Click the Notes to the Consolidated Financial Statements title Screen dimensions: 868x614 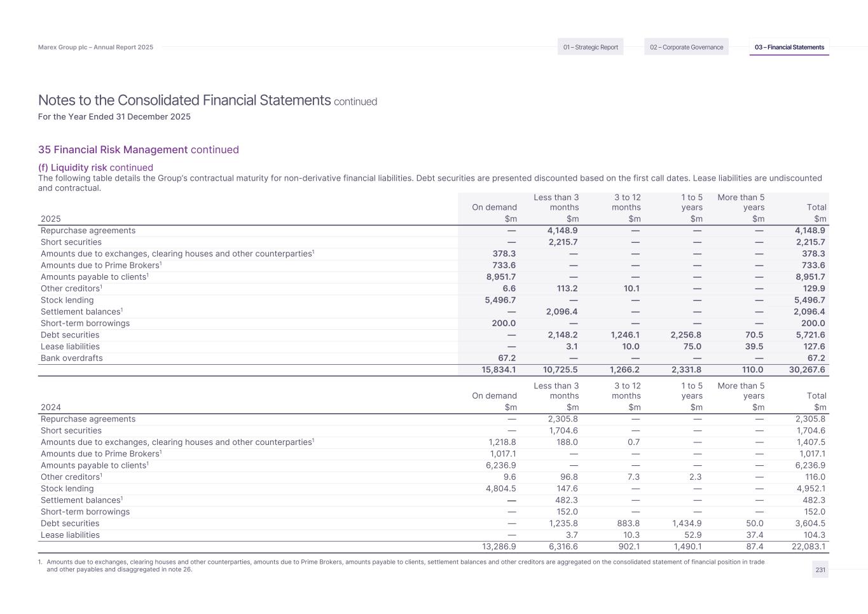[184, 100]
